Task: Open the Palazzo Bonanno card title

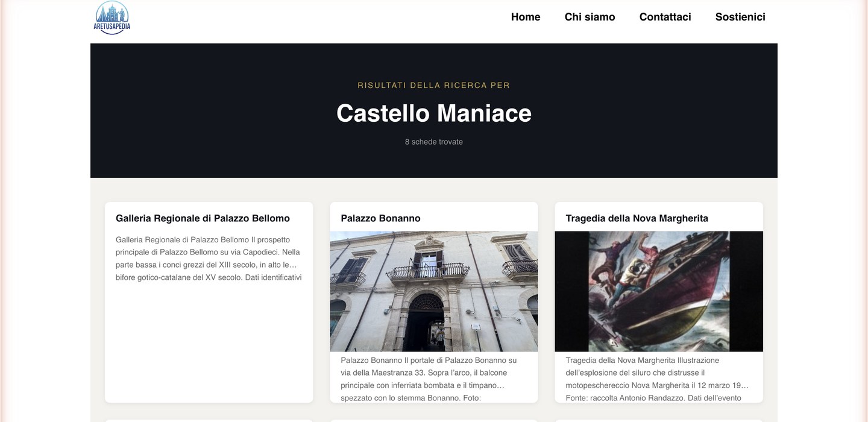Action: click(x=380, y=218)
